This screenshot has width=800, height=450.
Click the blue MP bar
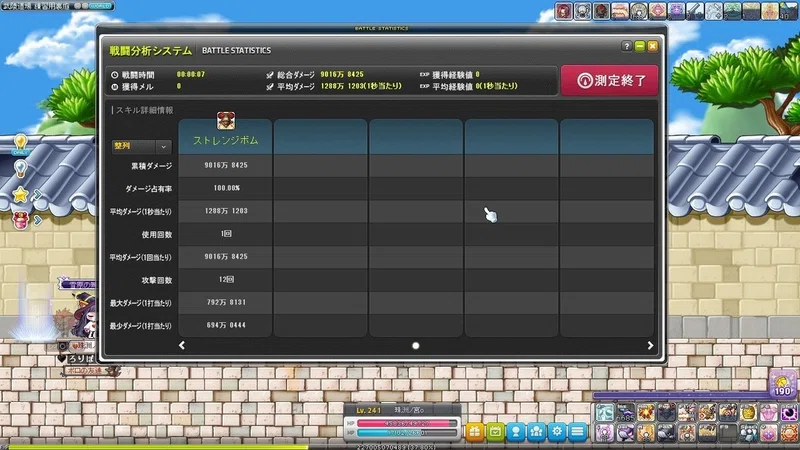[x=407, y=433]
